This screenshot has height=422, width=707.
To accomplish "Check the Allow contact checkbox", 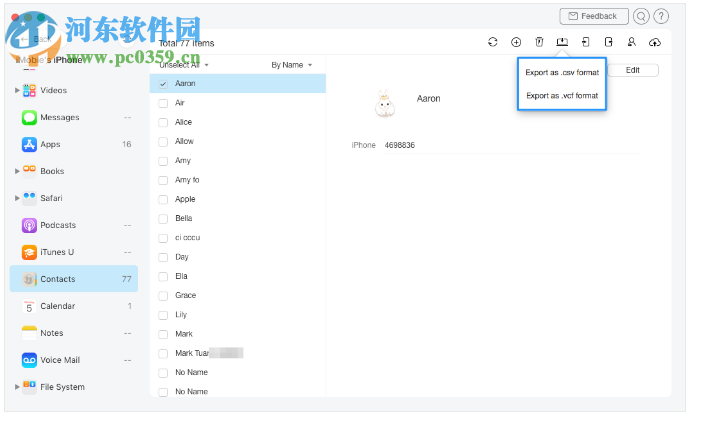I will click(x=163, y=142).
